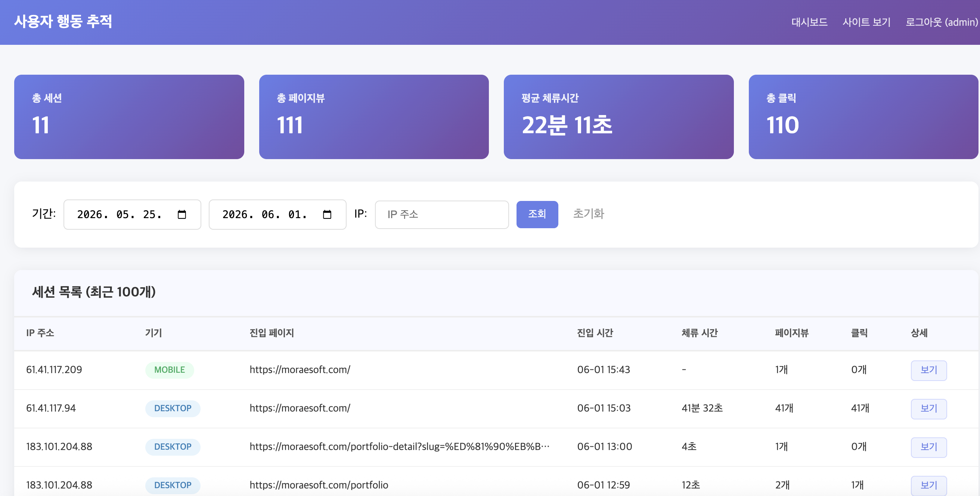Select the 총 세션 stat card
The height and width of the screenshot is (496, 980).
[129, 117]
